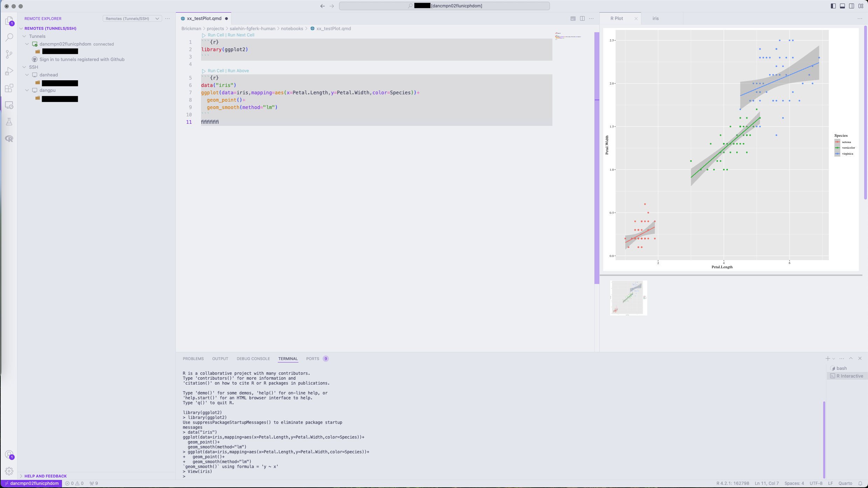Open Run and Debug view icon

tap(9, 71)
